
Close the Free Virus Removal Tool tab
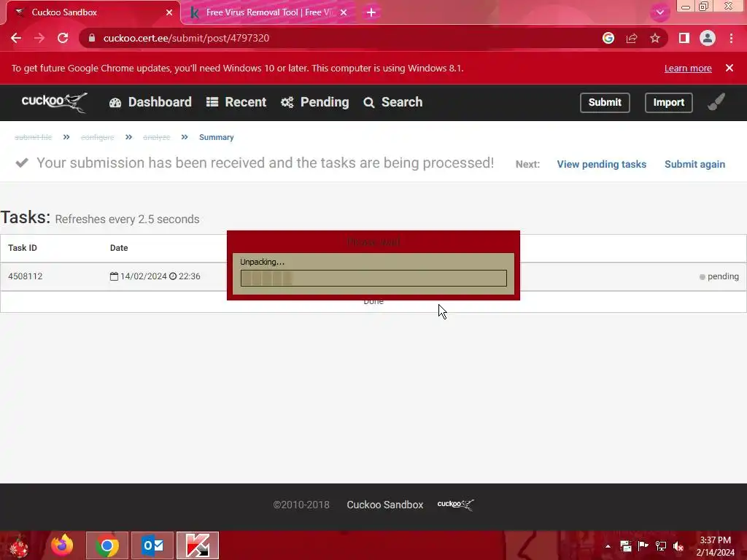point(344,12)
